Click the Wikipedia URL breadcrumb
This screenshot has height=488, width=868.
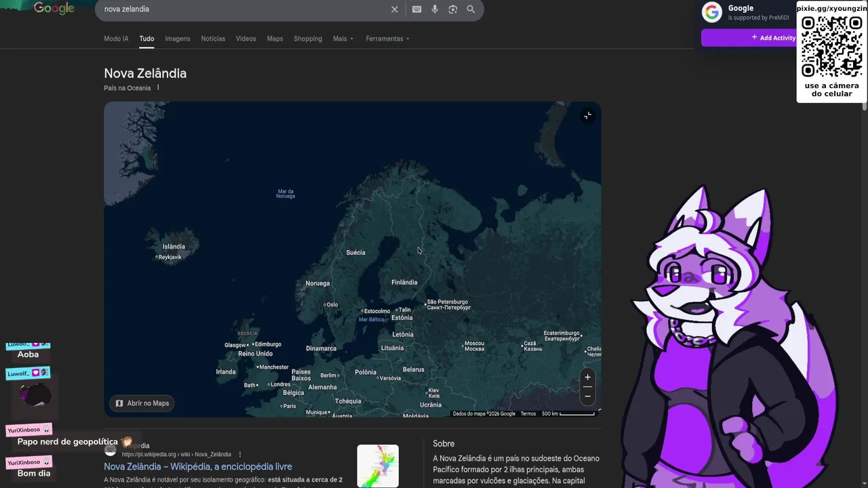point(176,454)
